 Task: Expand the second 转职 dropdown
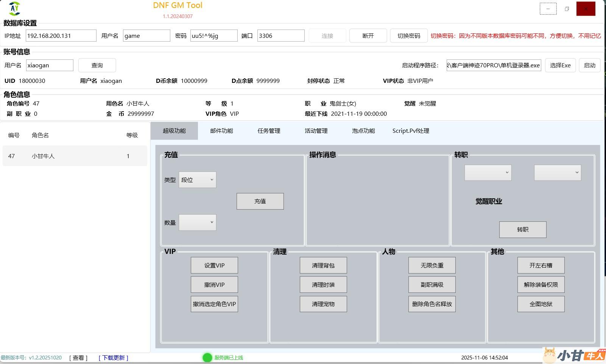click(558, 173)
